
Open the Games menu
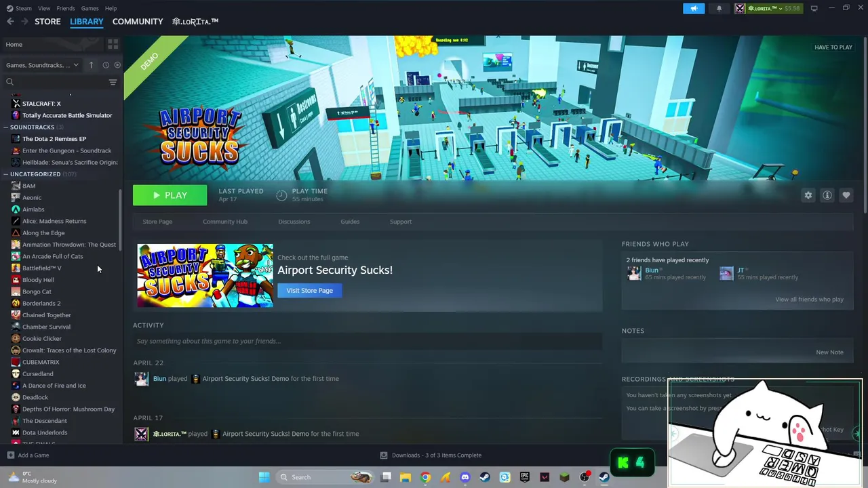(90, 8)
